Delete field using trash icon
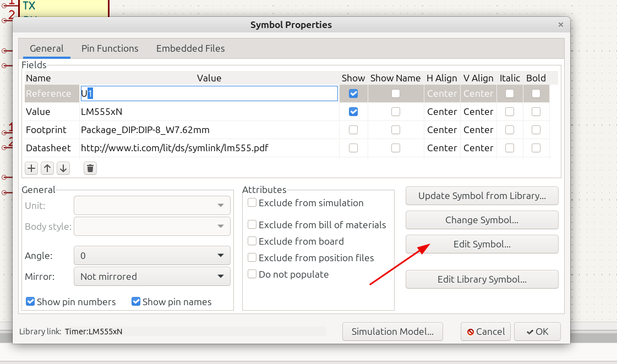The height and width of the screenshot is (364, 617). point(90,168)
